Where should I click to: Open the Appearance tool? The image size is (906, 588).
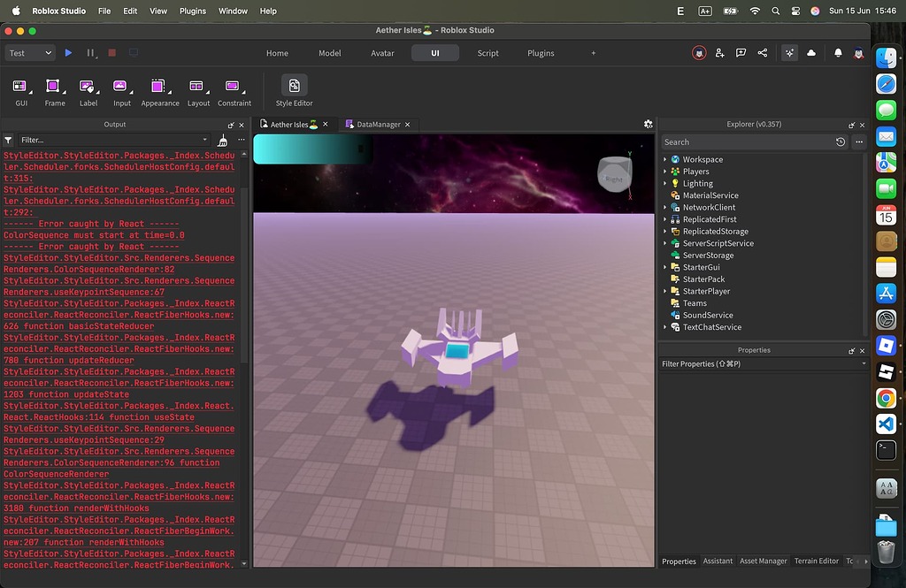coord(160,93)
